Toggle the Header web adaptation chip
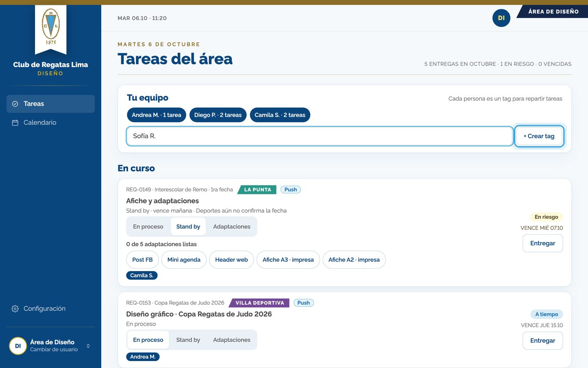This screenshot has width=588, height=368. point(232,260)
